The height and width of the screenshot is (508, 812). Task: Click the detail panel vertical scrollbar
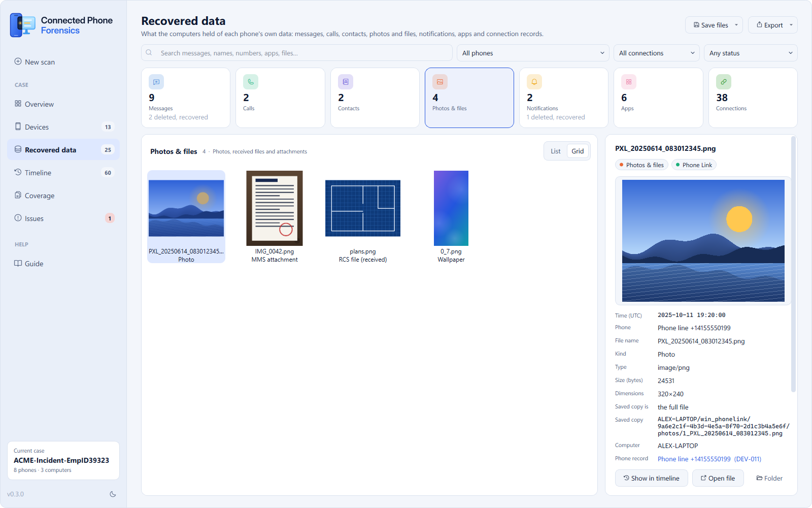[x=793, y=264]
